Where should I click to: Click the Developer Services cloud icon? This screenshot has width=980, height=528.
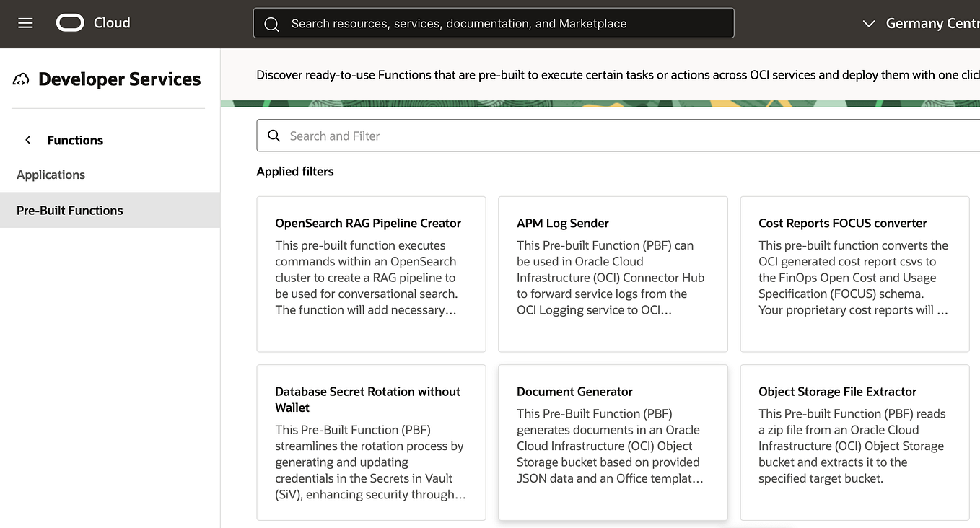pyautogui.click(x=21, y=78)
